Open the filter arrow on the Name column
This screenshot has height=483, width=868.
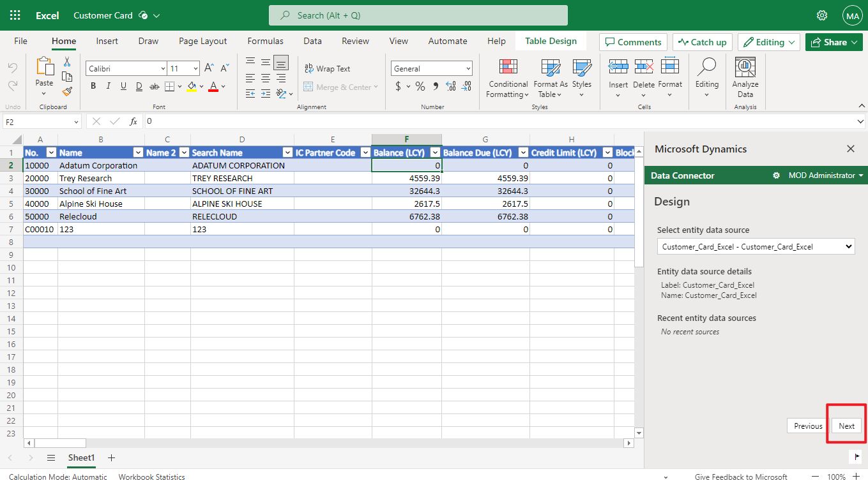(138, 152)
